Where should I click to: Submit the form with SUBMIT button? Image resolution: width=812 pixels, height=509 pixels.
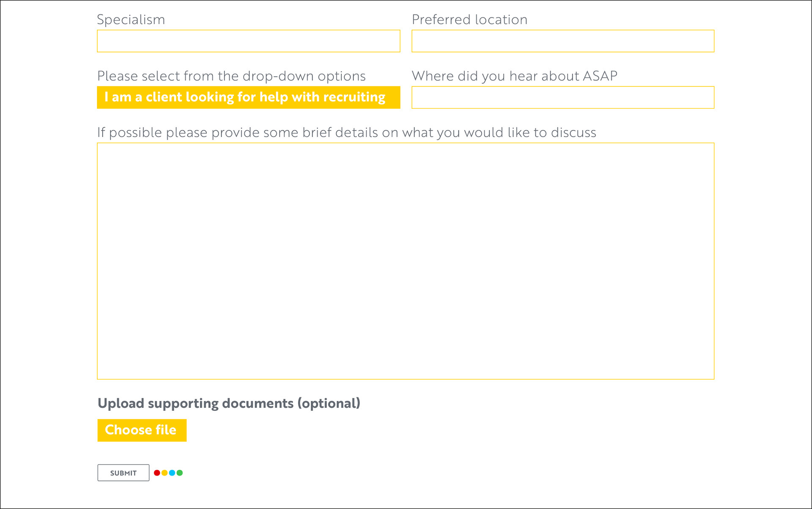(x=123, y=473)
